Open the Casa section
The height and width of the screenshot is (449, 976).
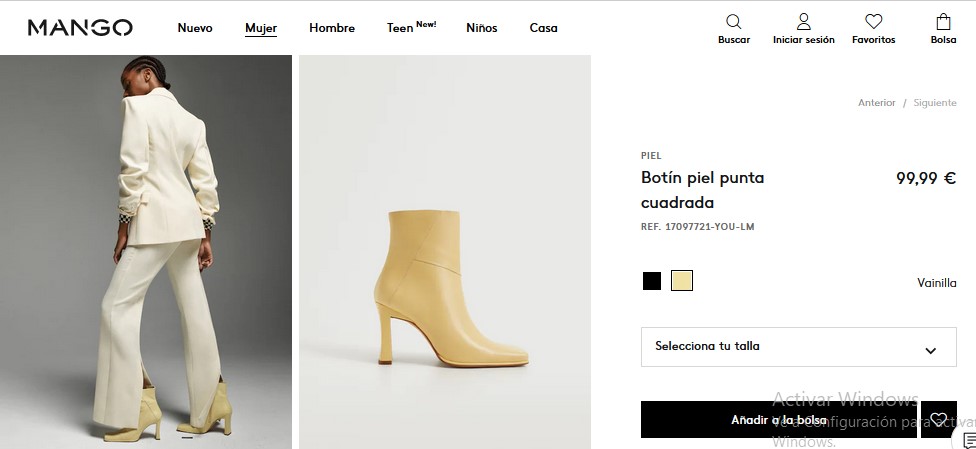coord(543,28)
